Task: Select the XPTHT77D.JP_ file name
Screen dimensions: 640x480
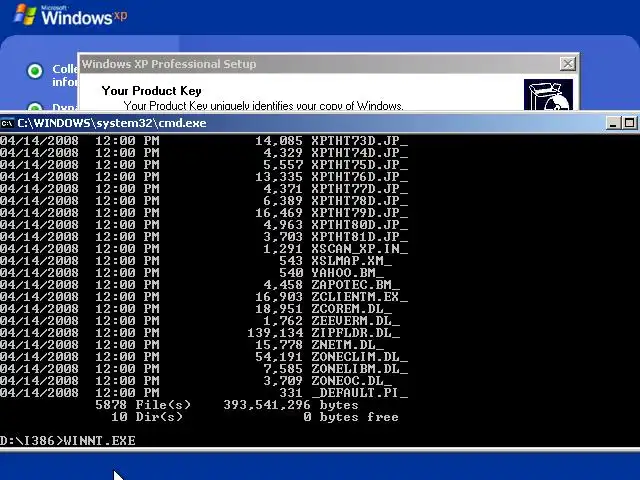Action: pos(360,189)
